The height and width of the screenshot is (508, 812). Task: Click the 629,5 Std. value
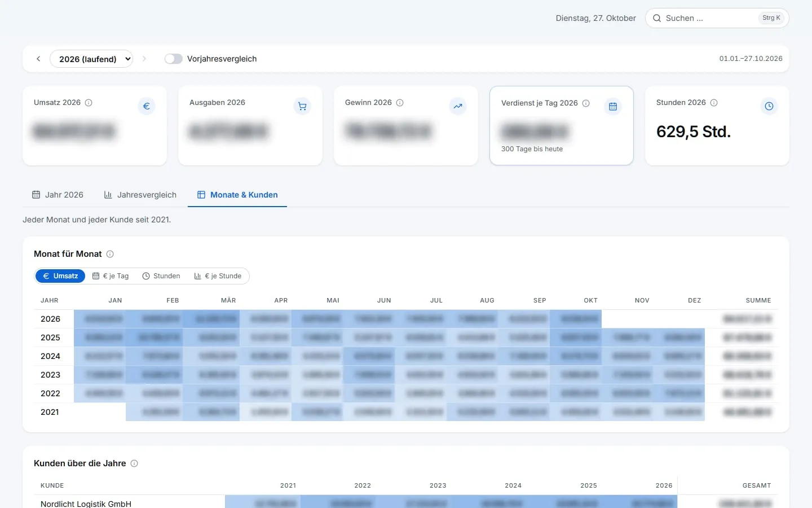694,132
